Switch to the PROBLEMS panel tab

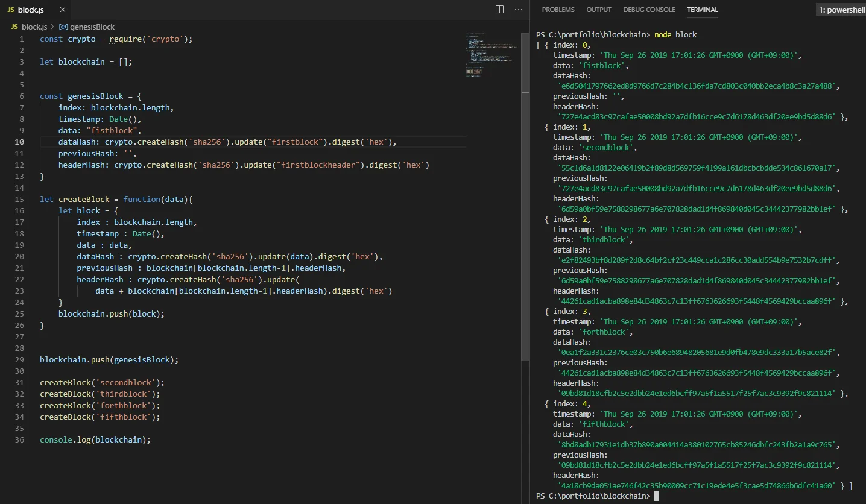pos(558,10)
